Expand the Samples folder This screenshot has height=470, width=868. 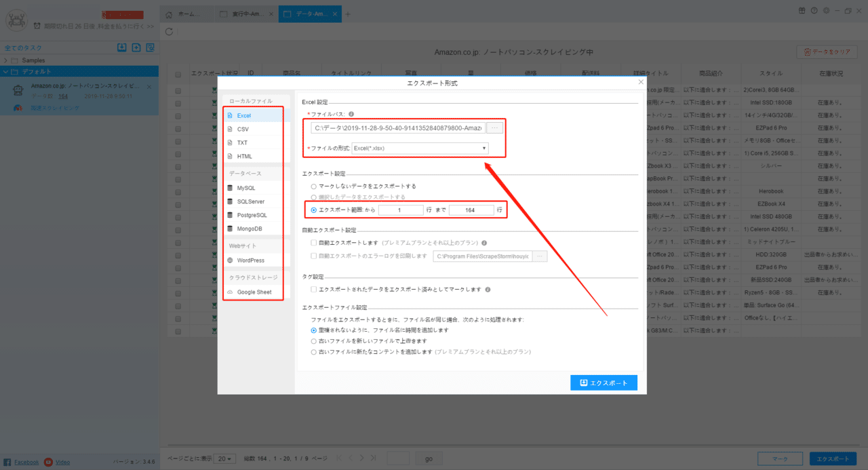coord(6,60)
